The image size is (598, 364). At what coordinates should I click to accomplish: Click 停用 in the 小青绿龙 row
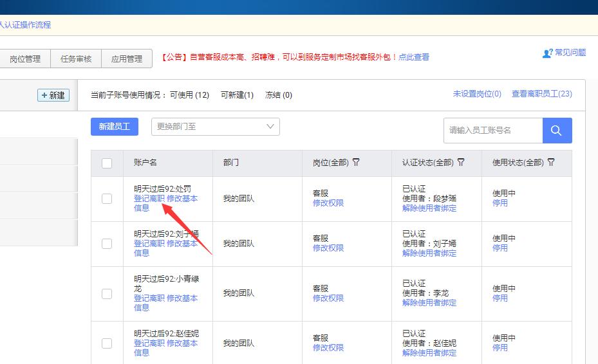tap(500, 298)
